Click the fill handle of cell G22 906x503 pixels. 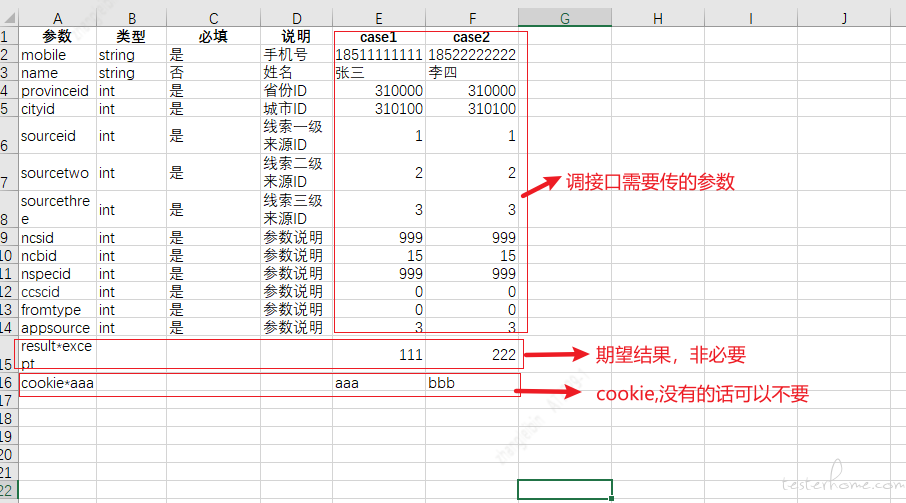click(611, 498)
